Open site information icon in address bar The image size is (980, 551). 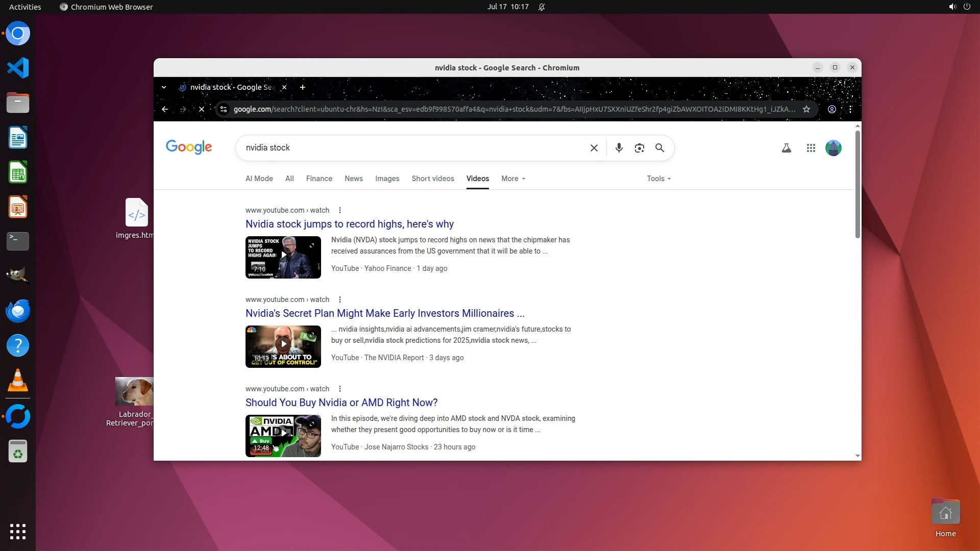pos(223,109)
